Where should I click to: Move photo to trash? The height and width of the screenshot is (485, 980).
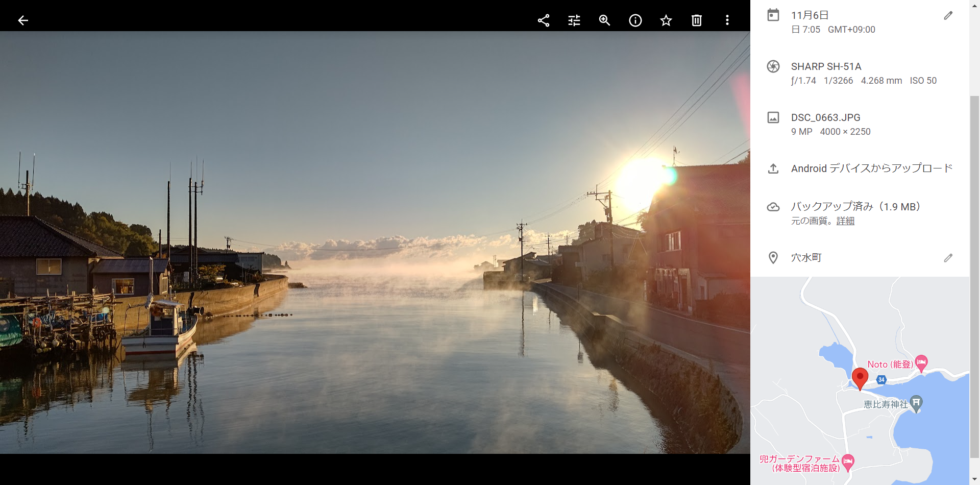pyautogui.click(x=697, y=20)
